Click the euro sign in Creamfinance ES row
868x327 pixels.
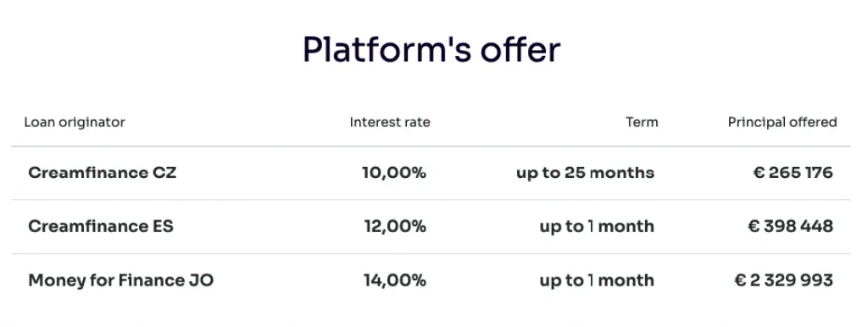754,226
